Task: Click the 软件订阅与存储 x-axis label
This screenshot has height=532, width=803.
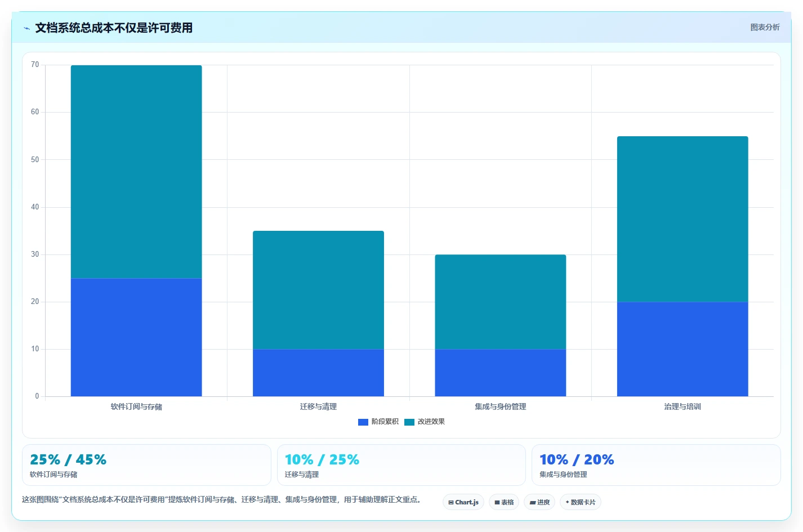Action: click(x=136, y=406)
